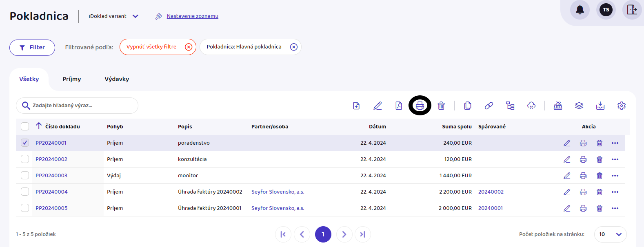644x247 pixels.
Task: Click the print icon in the toolbar
Action: [420, 106]
